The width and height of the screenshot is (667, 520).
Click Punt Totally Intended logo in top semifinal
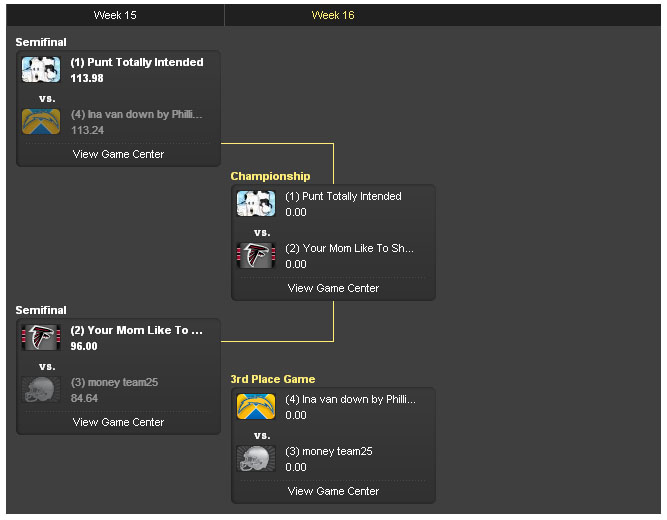41,69
